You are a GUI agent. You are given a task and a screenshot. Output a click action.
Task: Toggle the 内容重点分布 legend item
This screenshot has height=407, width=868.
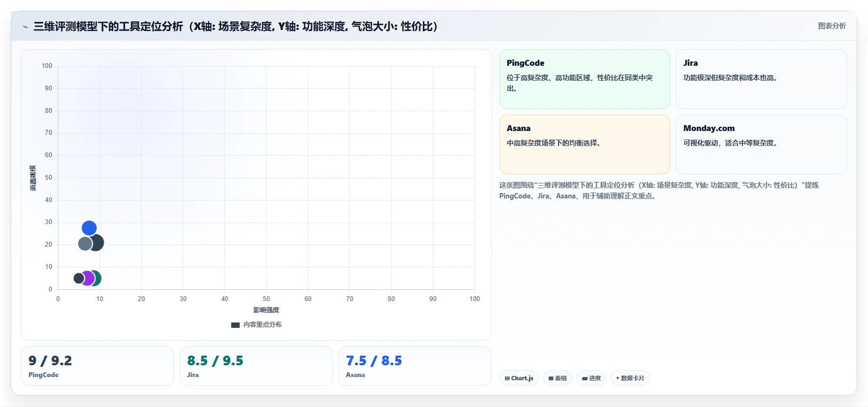[257, 325]
